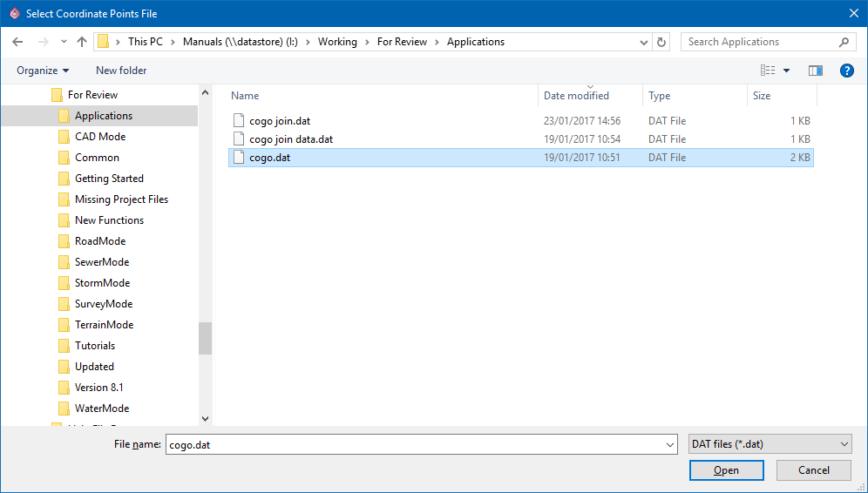The width and height of the screenshot is (868, 493).
Task: Open the view options dropdown arrow
Action: (x=786, y=71)
